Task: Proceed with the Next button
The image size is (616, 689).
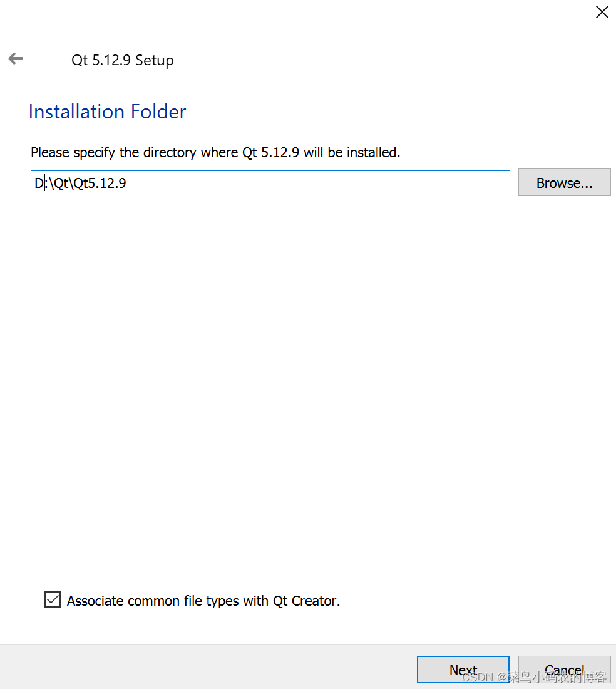Action: 463,669
